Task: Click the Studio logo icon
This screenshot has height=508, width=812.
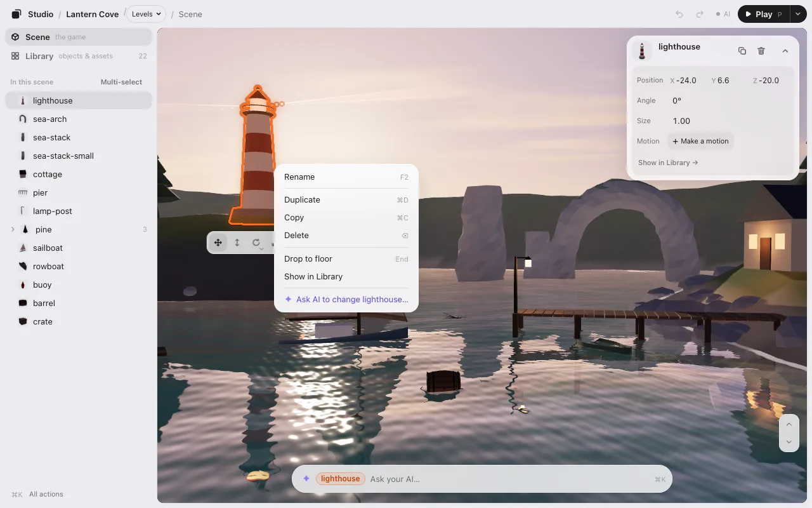Action: coord(16,14)
